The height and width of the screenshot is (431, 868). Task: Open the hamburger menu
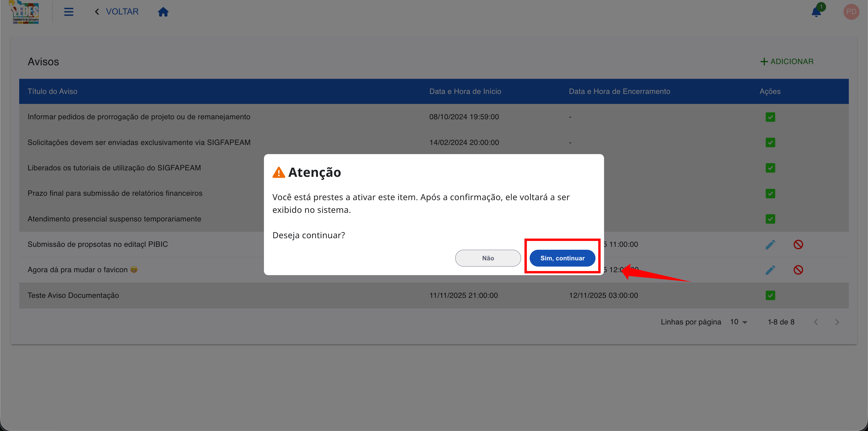(x=69, y=12)
